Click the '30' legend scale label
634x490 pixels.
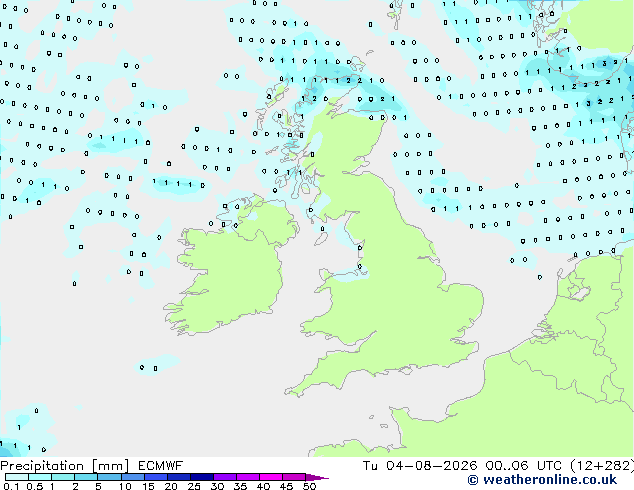(217, 486)
